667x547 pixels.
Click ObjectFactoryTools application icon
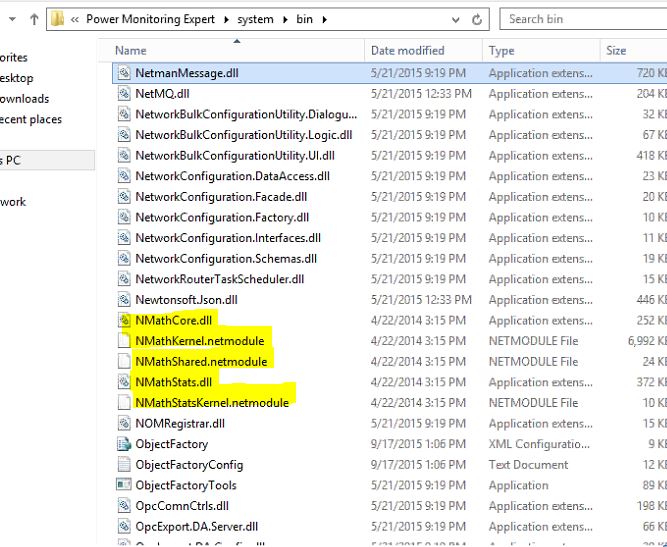point(124,484)
